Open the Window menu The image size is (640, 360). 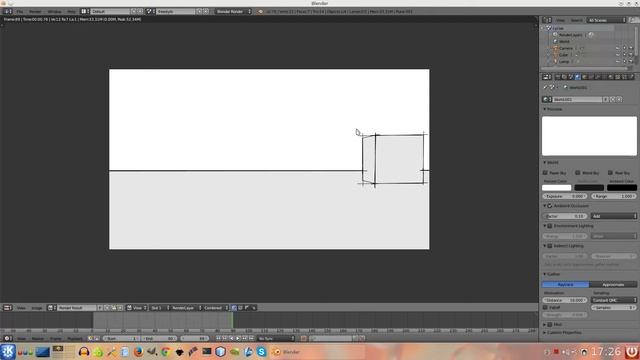tap(54, 11)
